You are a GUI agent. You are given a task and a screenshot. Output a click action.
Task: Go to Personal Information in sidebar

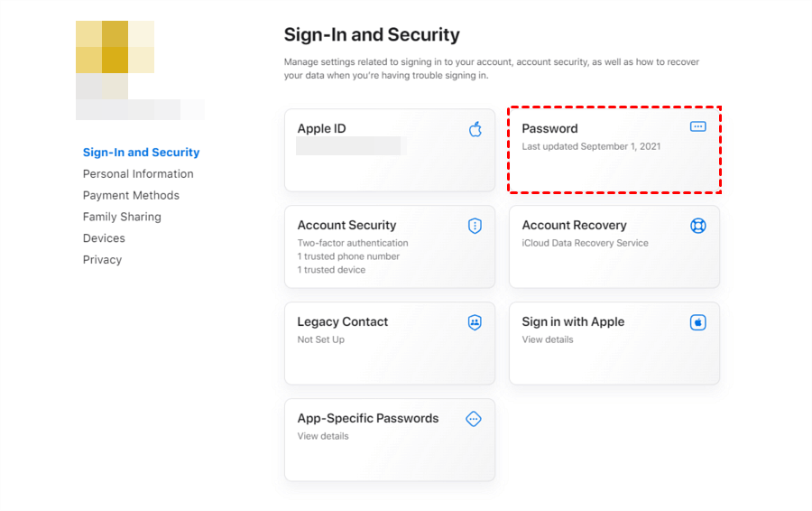(138, 174)
